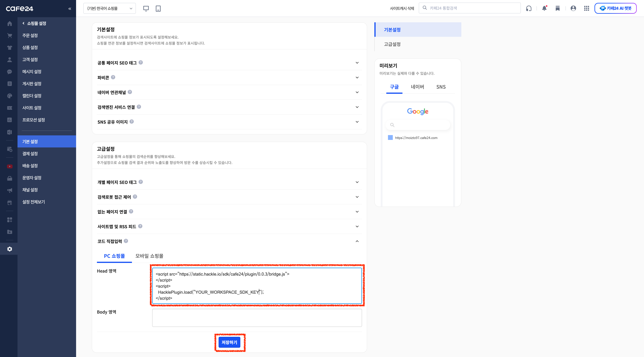Jump to 기본설정 in right navigation
Image resolution: width=644 pixels, height=357 pixels.
pos(418,29)
